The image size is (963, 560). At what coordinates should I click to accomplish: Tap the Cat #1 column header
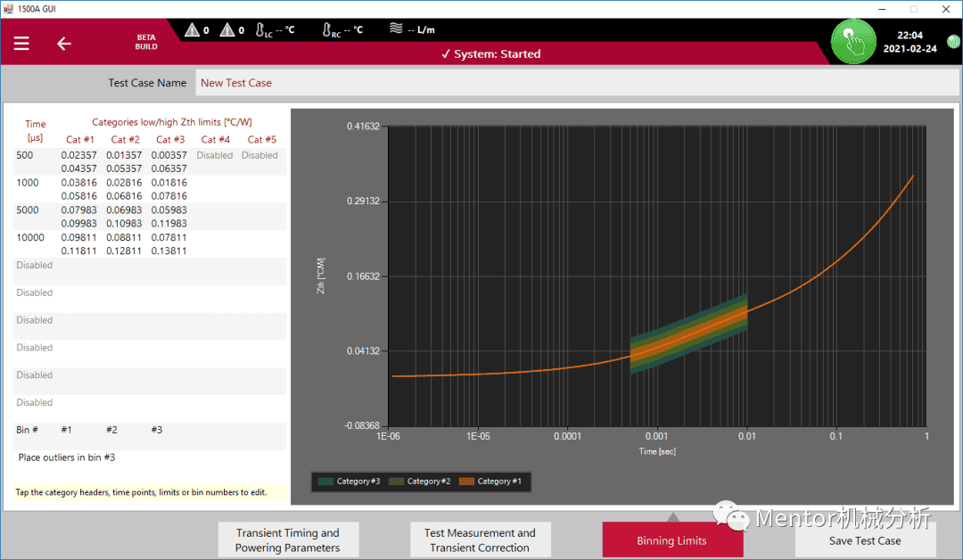80,139
